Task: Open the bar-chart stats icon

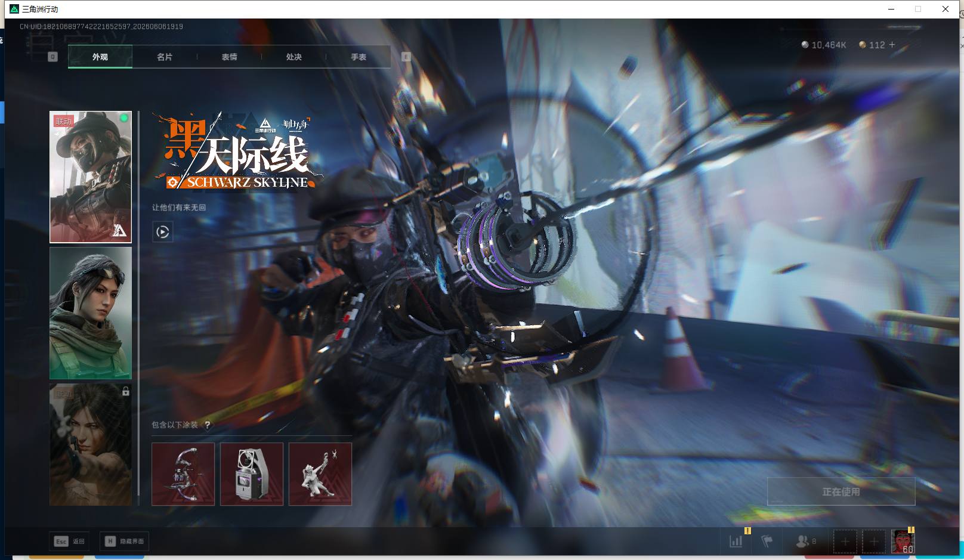Action: point(736,542)
